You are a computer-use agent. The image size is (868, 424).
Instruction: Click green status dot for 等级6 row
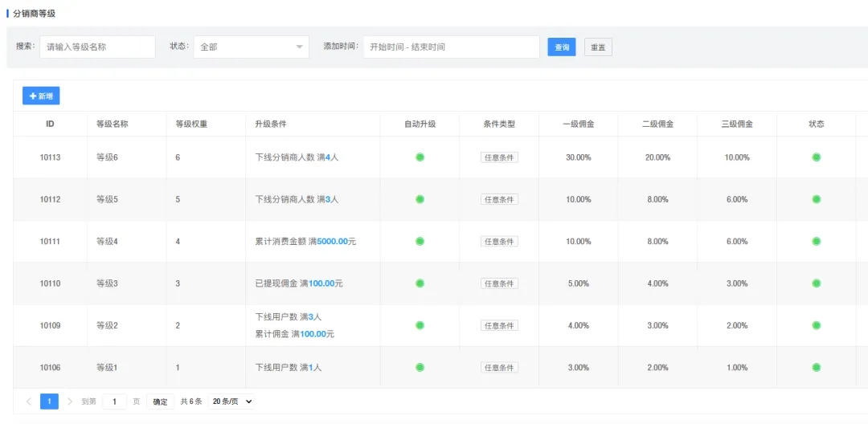[x=816, y=157]
